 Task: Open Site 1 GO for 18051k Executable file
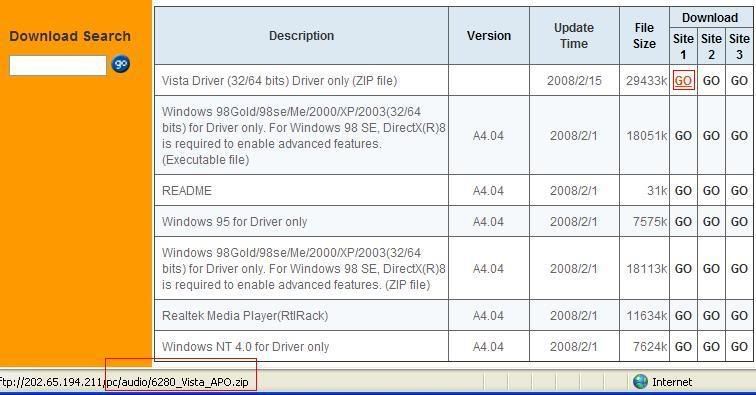[683, 136]
